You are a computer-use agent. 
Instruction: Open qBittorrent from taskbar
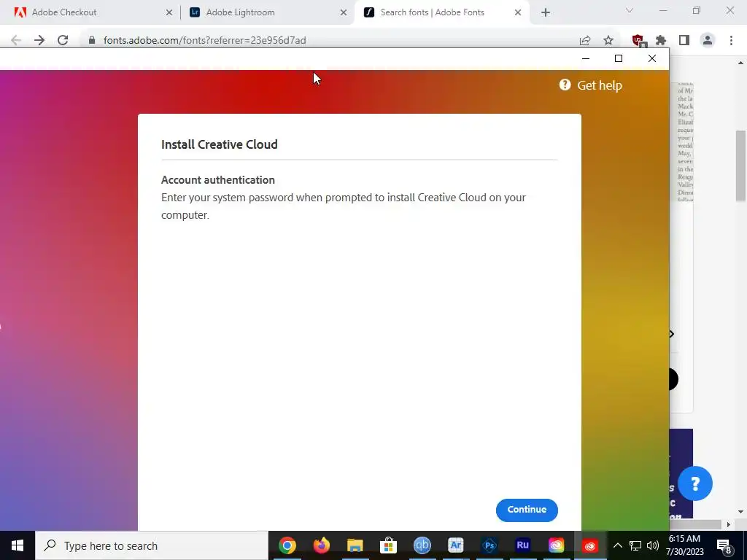(422, 545)
